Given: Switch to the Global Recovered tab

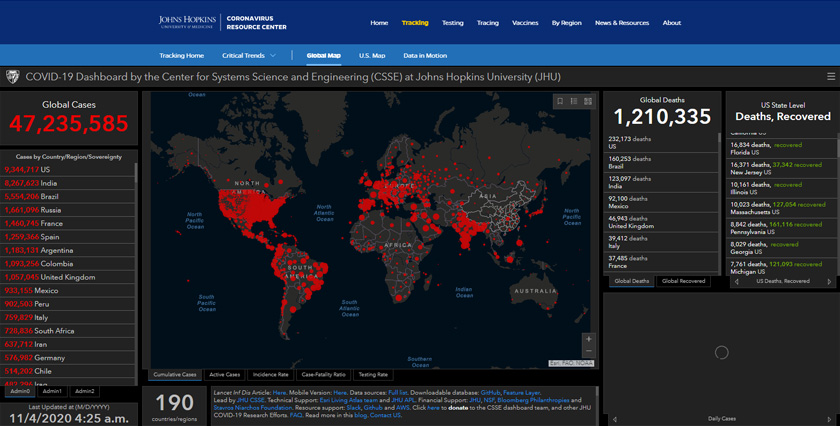Looking at the screenshot, I should tap(683, 281).
